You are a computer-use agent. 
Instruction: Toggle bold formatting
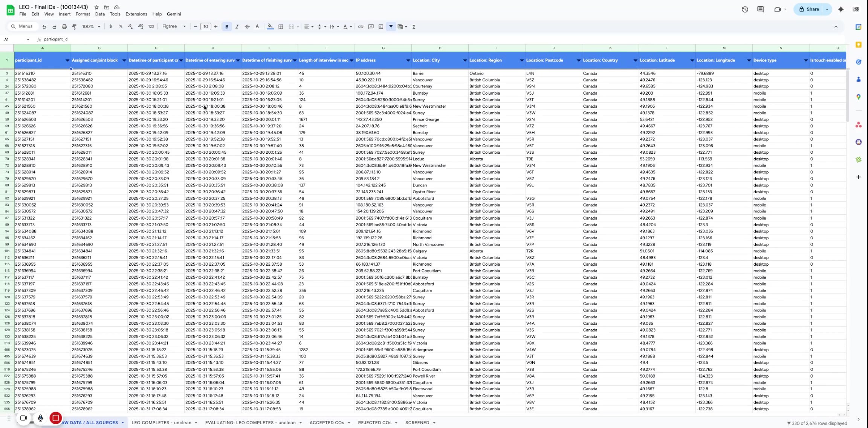click(x=227, y=27)
